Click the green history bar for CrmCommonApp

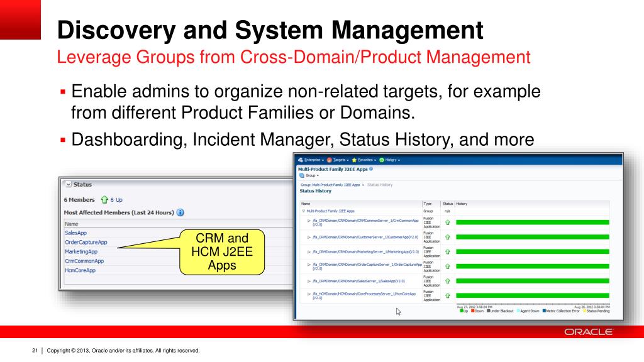(532, 222)
